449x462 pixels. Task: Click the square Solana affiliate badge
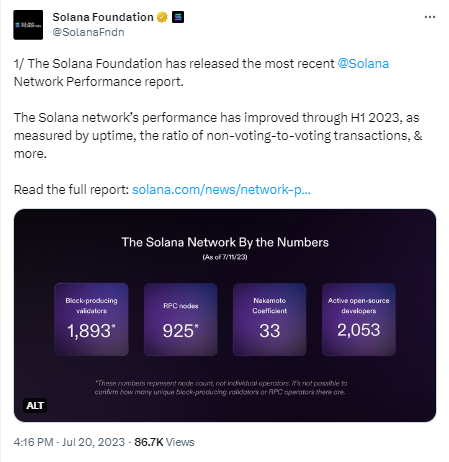[x=178, y=17]
